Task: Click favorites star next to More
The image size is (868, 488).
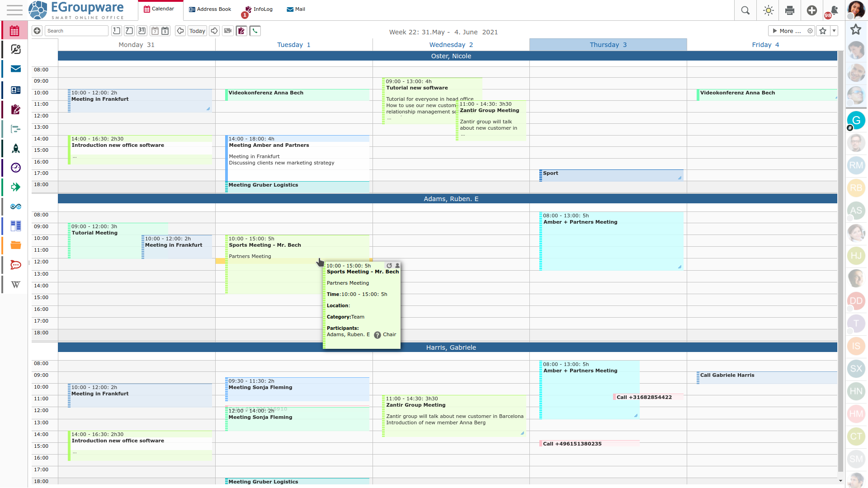Action: [x=823, y=31]
